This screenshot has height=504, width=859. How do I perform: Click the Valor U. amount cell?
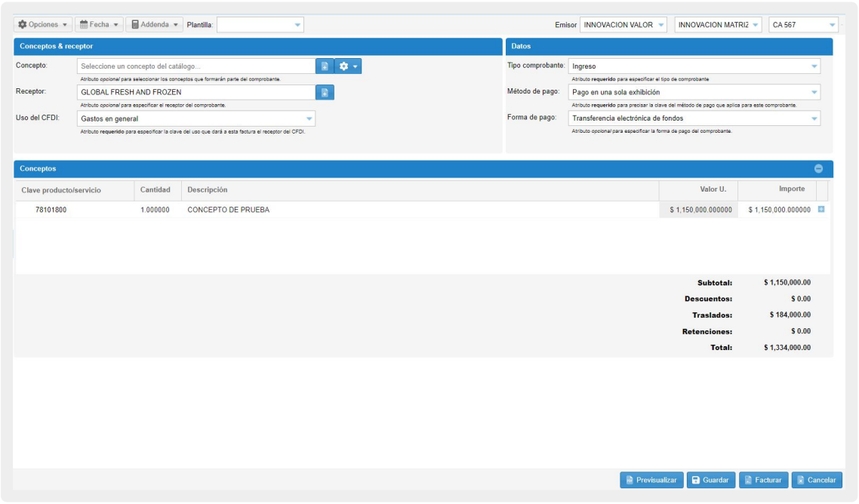tap(699, 210)
